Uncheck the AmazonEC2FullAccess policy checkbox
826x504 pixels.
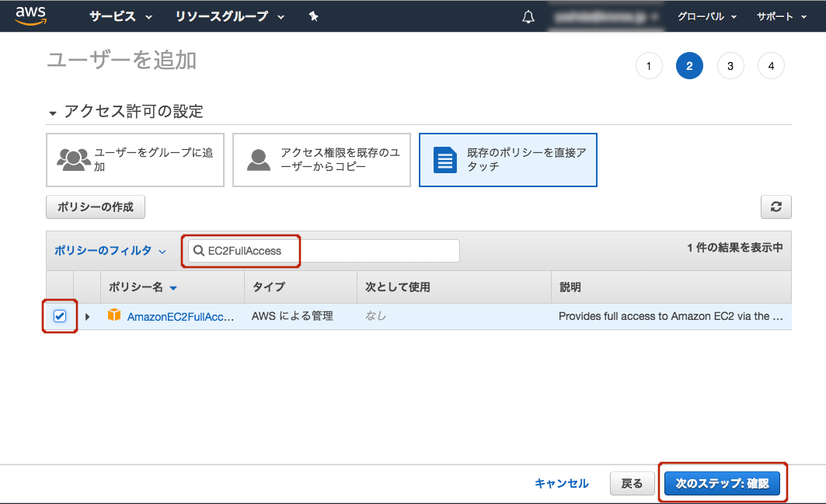tap(60, 316)
